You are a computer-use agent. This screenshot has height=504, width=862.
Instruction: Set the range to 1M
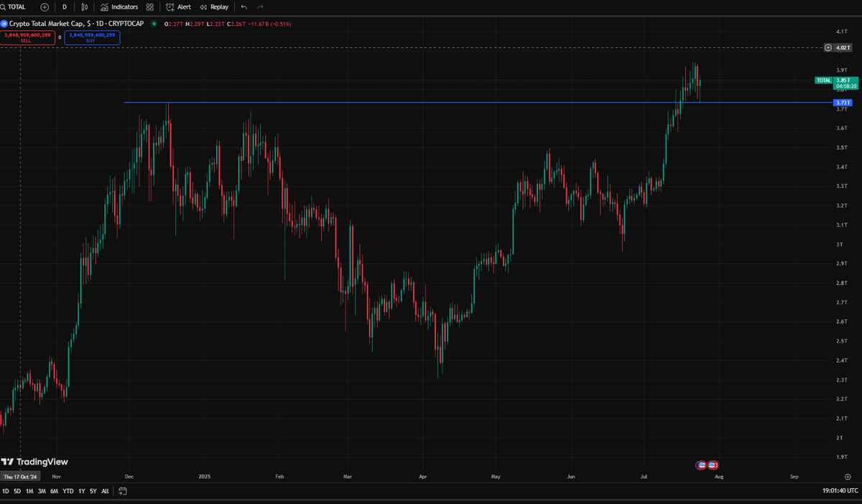pyautogui.click(x=29, y=491)
